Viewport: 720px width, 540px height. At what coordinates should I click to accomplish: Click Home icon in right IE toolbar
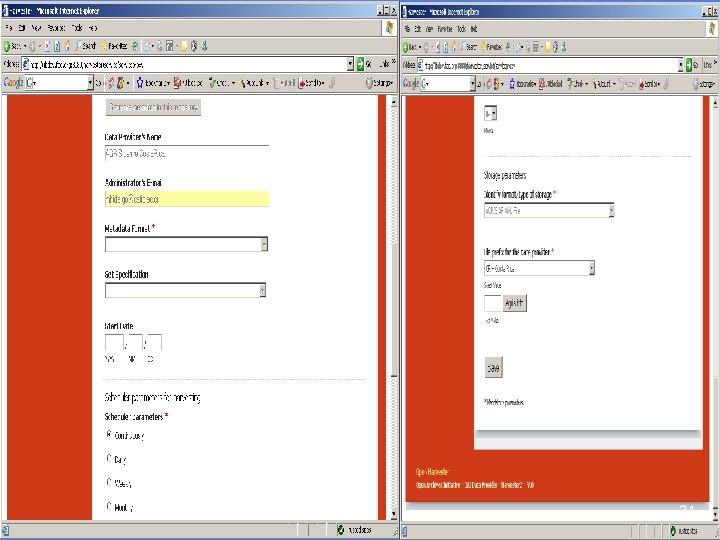pyautogui.click(x=454, y=47)
